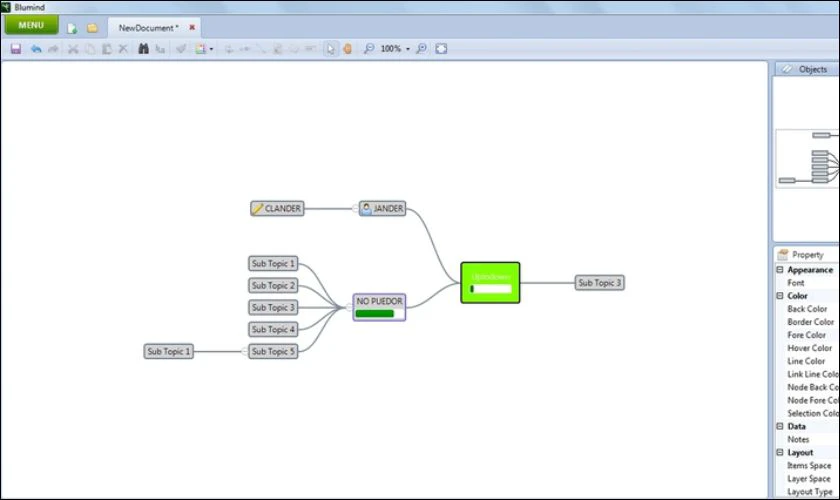Image resolution: width=840 pixels, height=500 pixels.
Task: Click the map overview thumbnail in the Objects panel
Action: coord(807,159)
